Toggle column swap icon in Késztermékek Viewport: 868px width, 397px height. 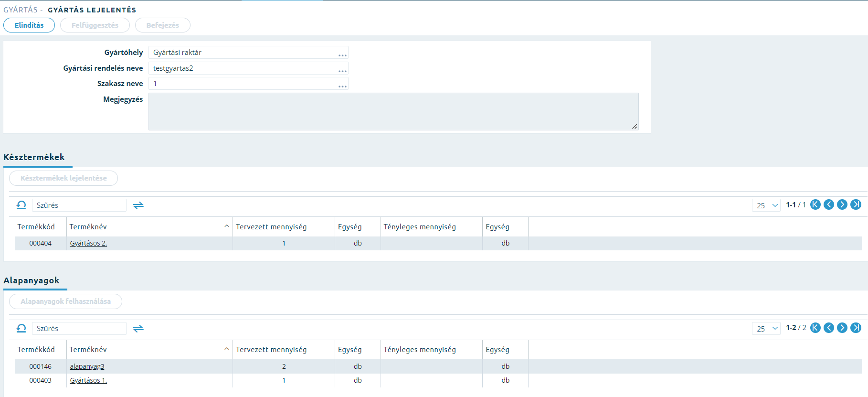138,205
